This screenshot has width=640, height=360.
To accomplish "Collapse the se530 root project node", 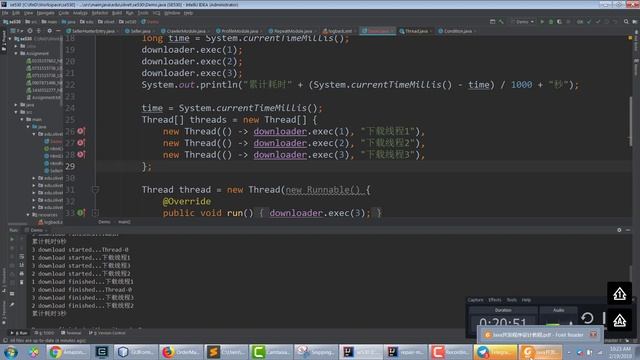I will 11,39.
